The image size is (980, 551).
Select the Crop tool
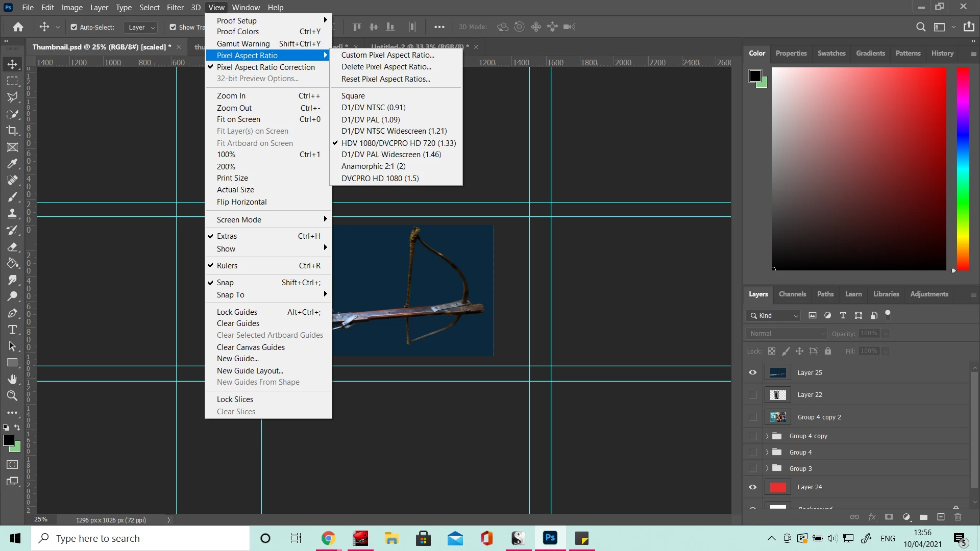pos(12,131)
